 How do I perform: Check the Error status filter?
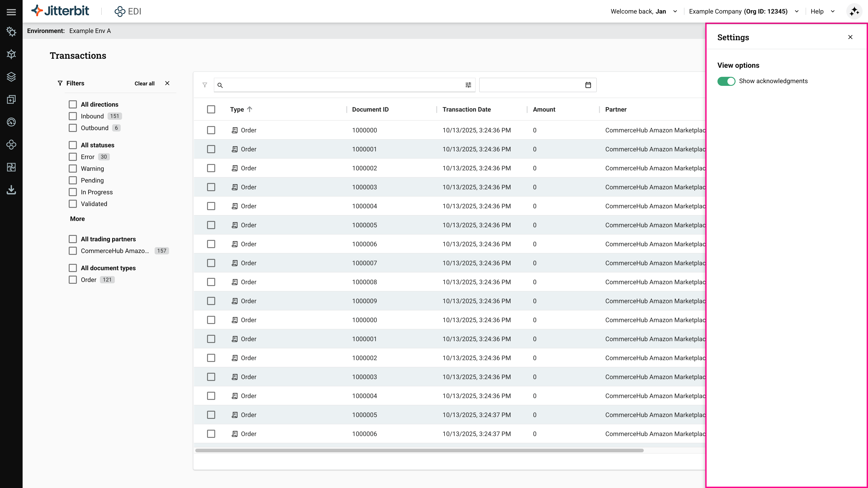point(73,157)
